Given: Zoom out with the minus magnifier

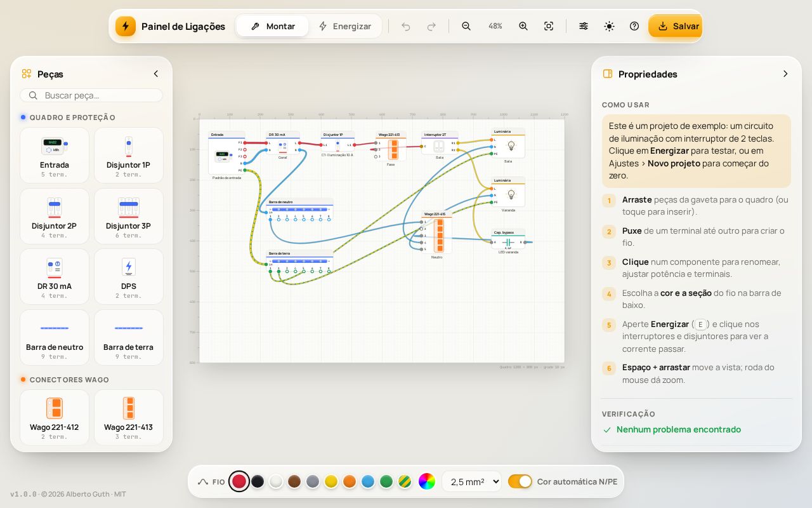Looking at the screenshot, I should tap(466, 26).
